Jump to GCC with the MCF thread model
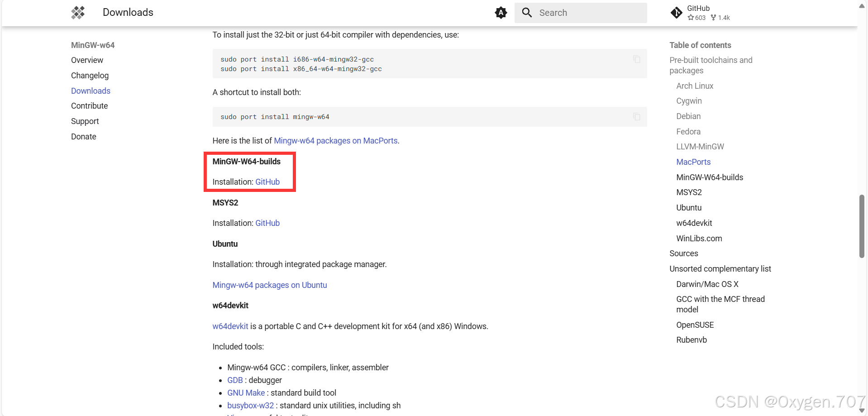Screen dimensions: 868x416 pos(720,304)
